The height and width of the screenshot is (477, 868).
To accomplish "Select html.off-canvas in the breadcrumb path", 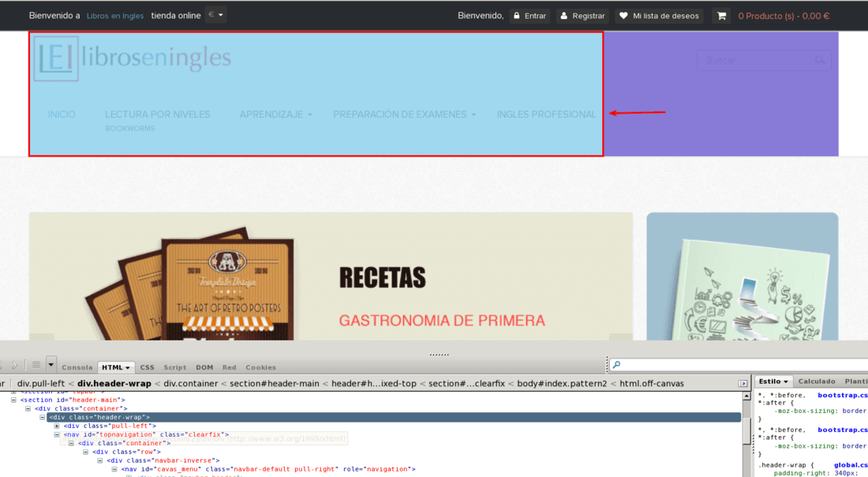I will point(652,383).
